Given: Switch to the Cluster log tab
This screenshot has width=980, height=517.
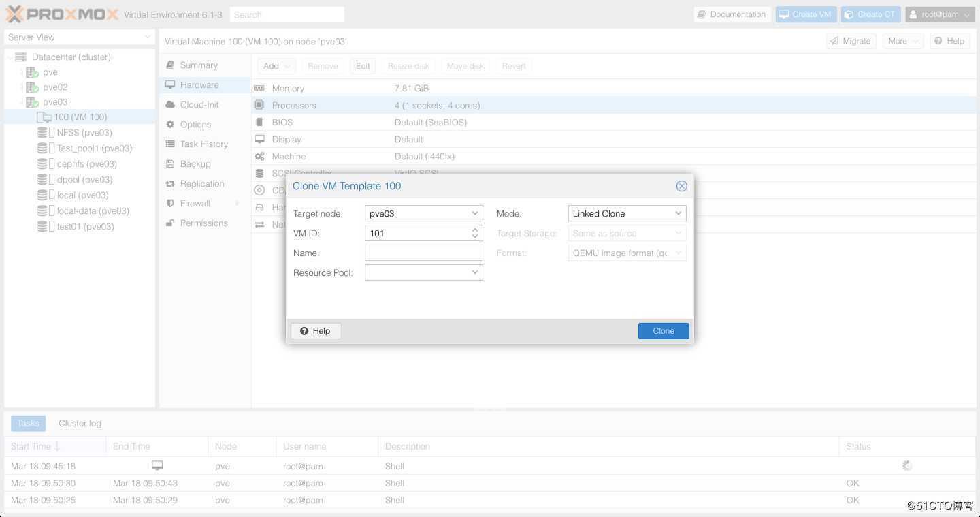Looking at the screenshot, I should coord(80,424).
